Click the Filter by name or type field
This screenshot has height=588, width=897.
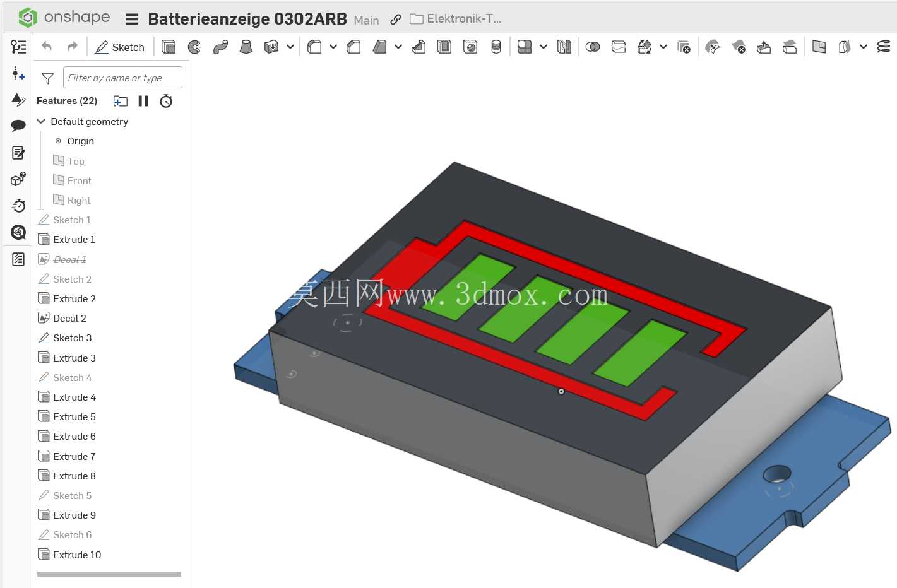tap(122, 78)
